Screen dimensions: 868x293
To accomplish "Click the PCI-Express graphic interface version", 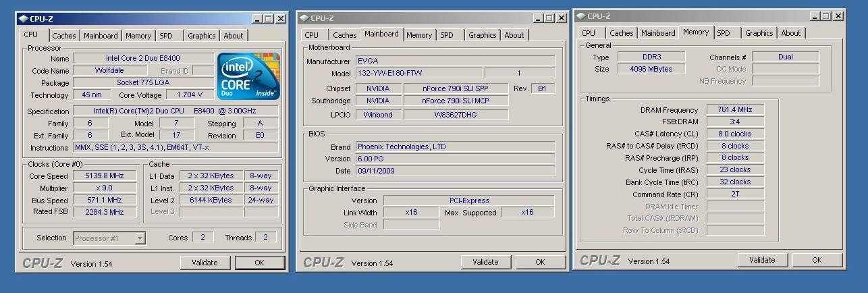I will 469,201.
